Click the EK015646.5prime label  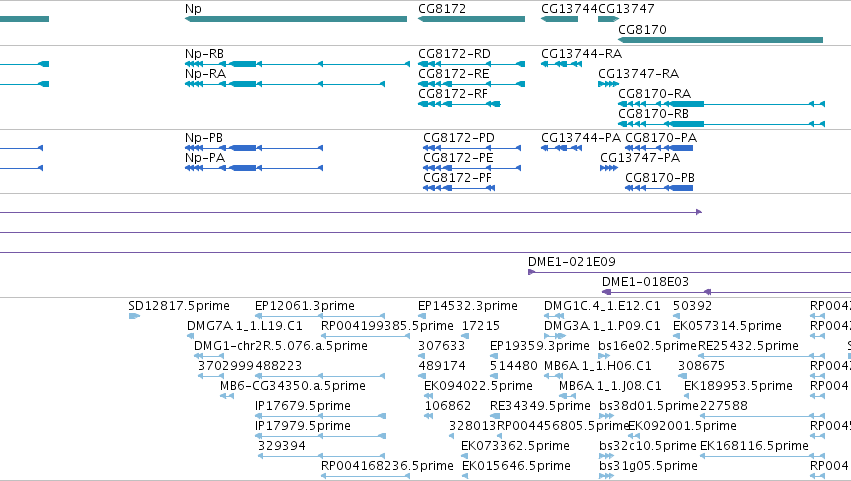(516, 467)
